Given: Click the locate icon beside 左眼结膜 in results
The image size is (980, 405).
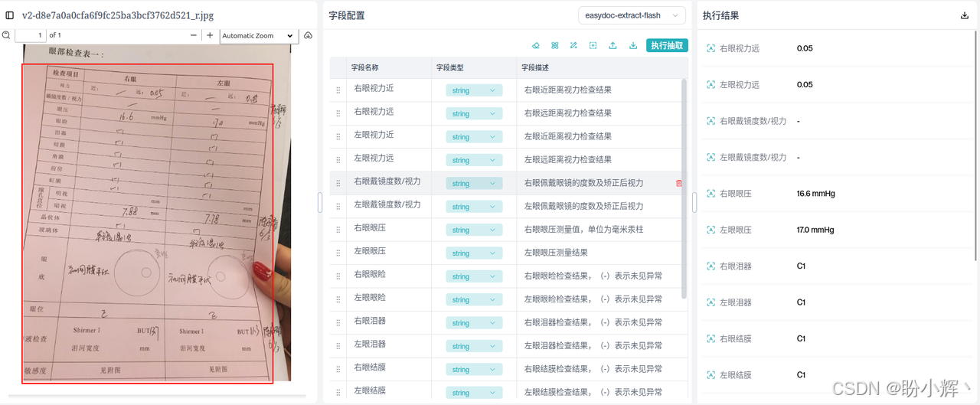Looking at the screenshot, I should coord(710,375).
